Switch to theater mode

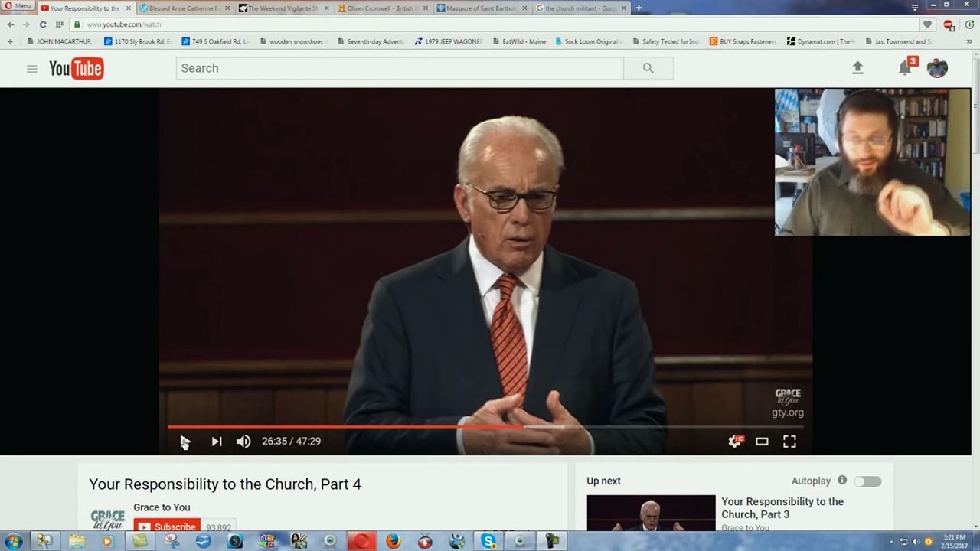pyautogui.click(x=762, y=442)
